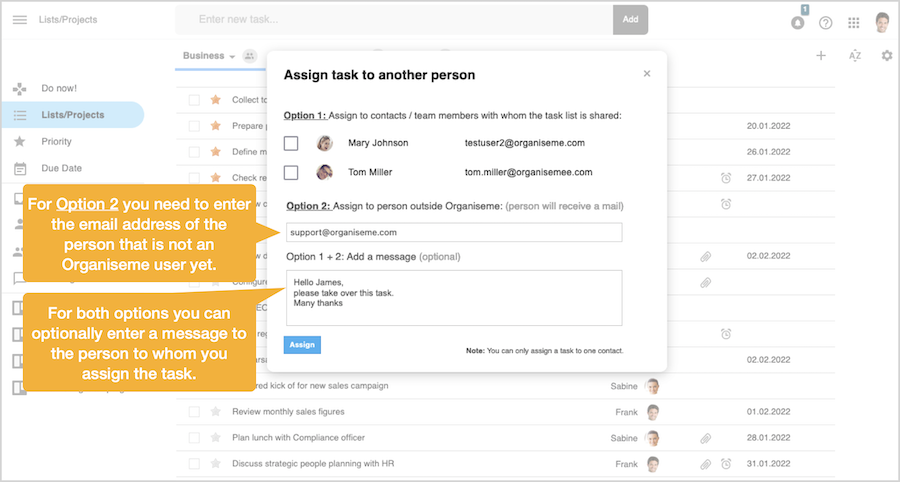Click the shared members icon beside Business
The width and height of the screenshot is (900, 482).
click(249, 56)
